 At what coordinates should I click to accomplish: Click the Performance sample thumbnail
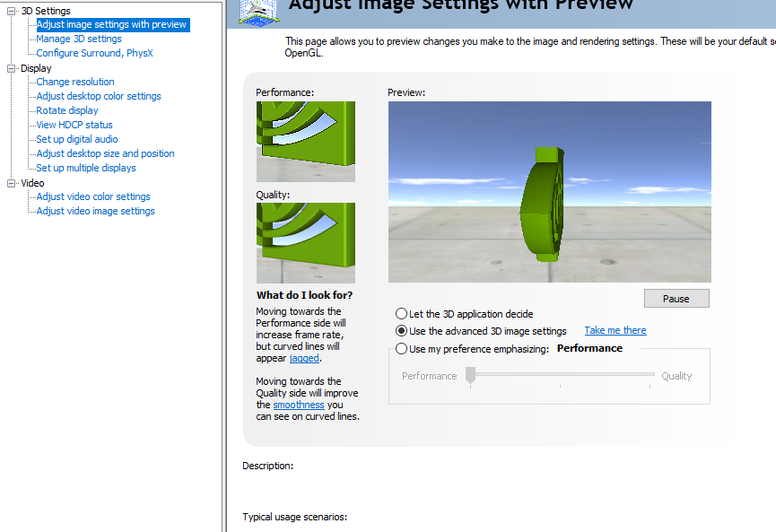(x=305, y=142)
